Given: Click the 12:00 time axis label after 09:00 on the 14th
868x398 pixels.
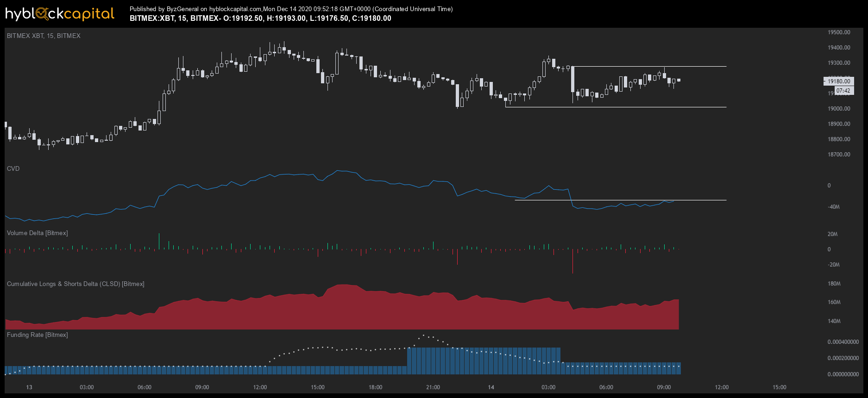Looking at the screenshot, I should (x=722, y=387).
